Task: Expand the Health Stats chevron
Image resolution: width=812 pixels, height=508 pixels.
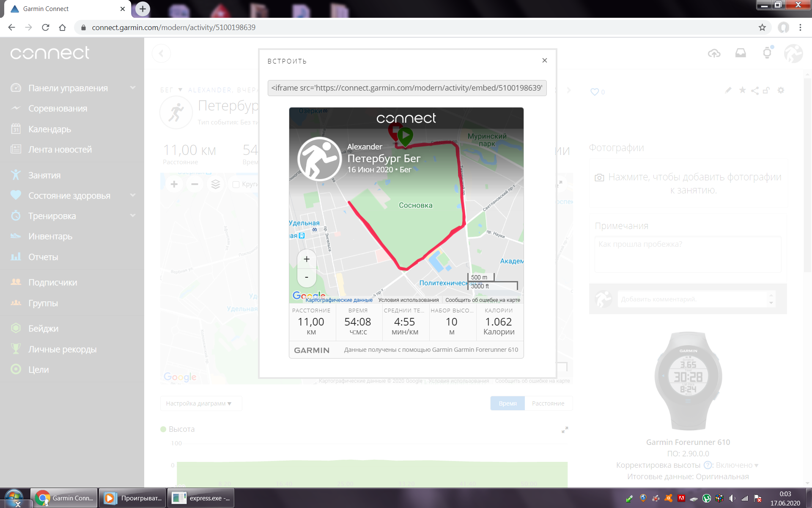Action: [x=133, y=195]
